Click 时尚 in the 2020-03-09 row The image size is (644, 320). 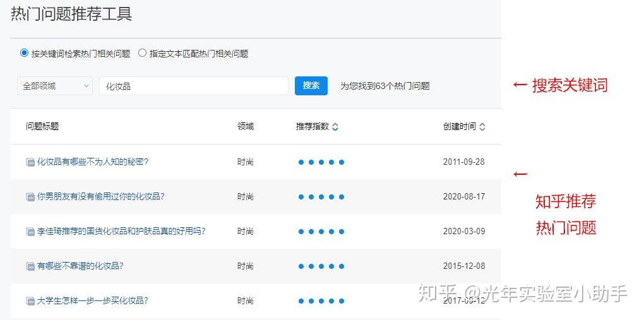click(245, 231)
